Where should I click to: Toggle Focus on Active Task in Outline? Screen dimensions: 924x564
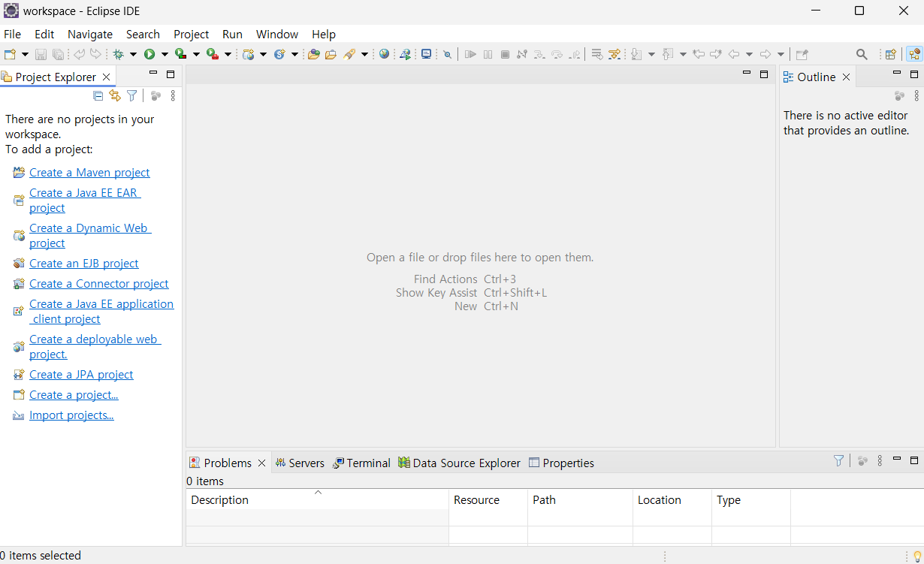pyautogui.click(x=899, y=96)
